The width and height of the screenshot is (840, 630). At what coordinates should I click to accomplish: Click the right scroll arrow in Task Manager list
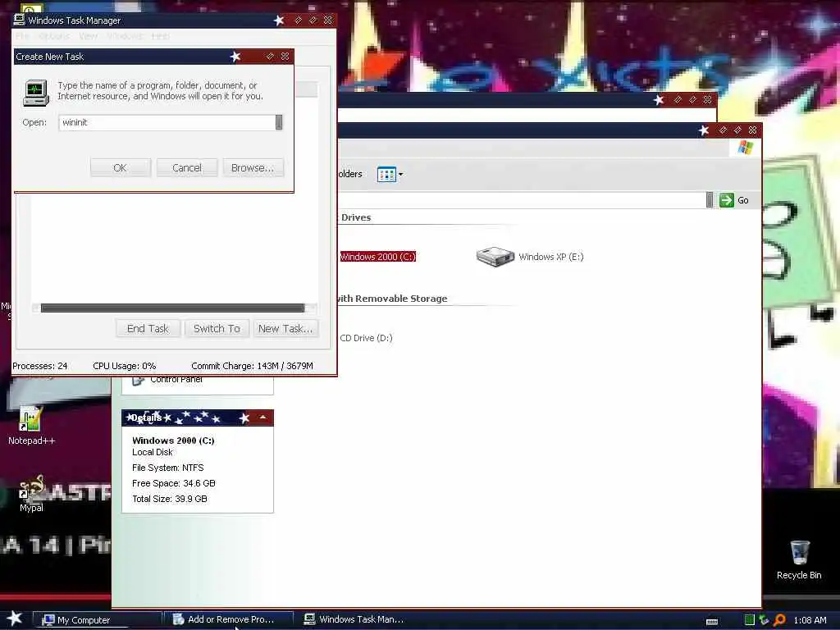(313, 308)
